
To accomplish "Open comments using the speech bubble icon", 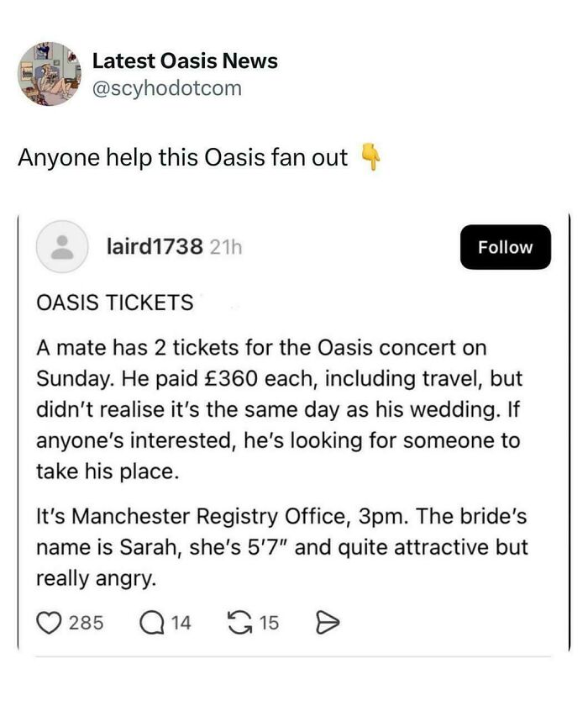I will click(x=152, y=623).
